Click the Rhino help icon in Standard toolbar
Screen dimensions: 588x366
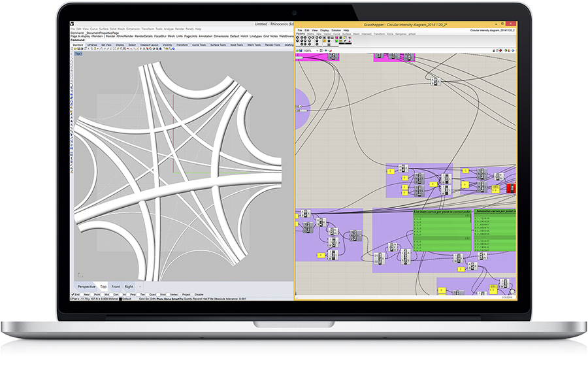coord(174,49)
